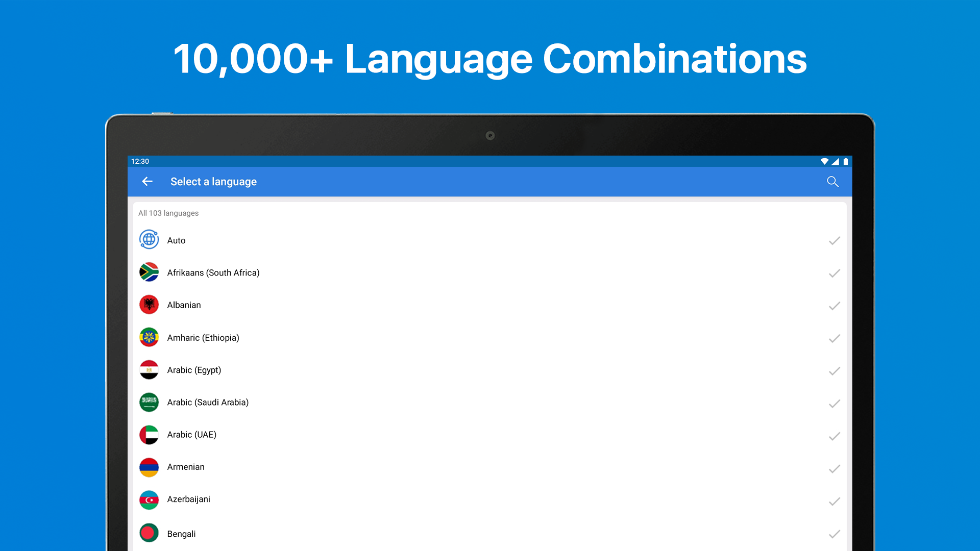Click the UAE flag icon
The width and height of the screenshot is (980, 551).
point(149,435)
